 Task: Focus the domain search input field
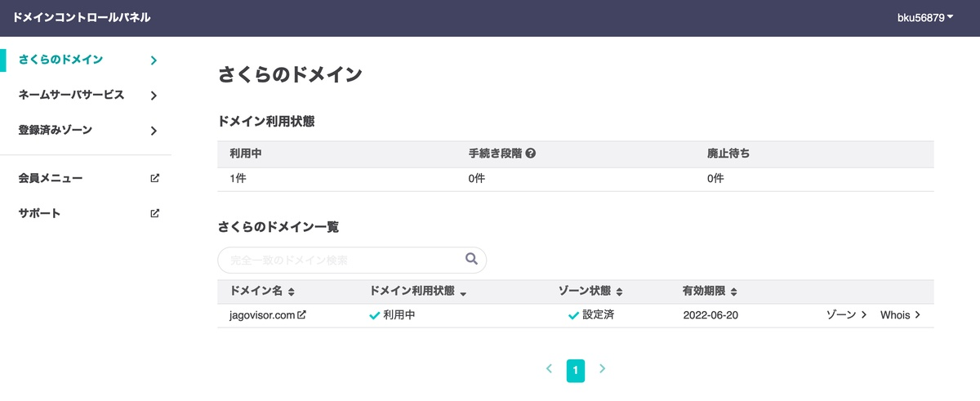(352, 260)
